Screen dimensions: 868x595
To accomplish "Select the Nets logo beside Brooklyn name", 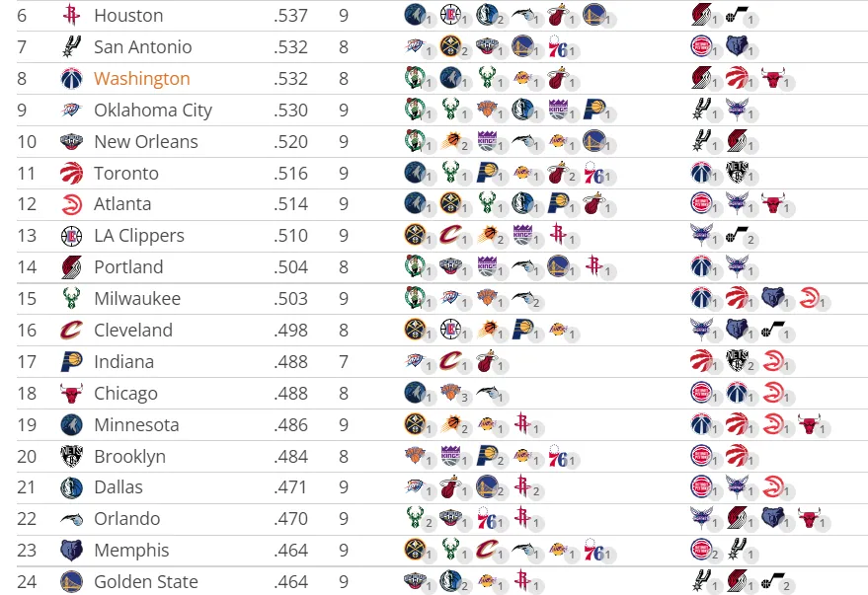I will pos(71,456).
